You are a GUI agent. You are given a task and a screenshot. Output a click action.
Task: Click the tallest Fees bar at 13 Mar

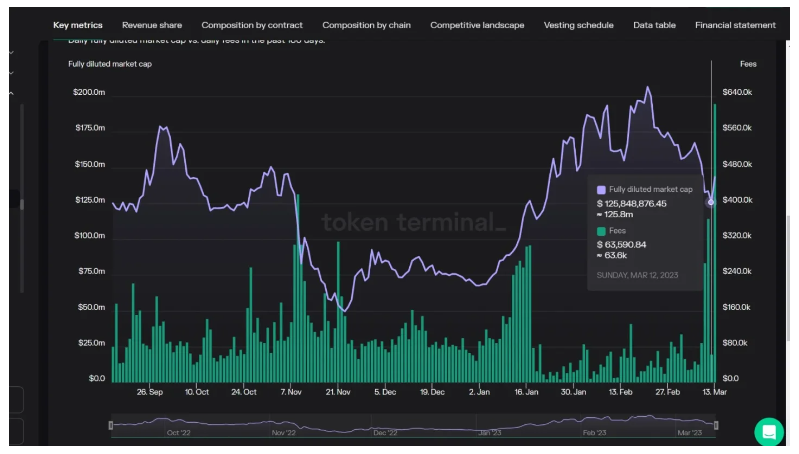tap(715, 243)
